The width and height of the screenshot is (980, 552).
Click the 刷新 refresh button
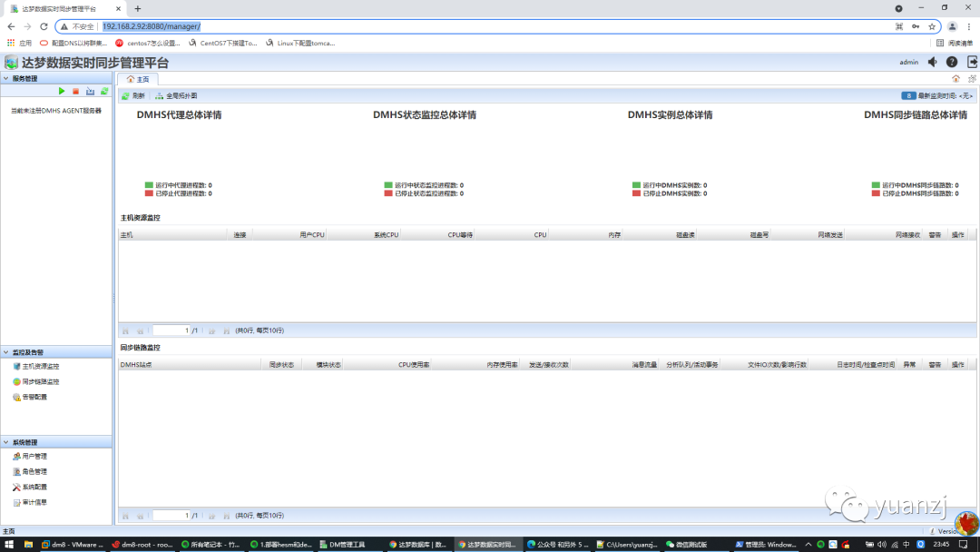coord(133,95)
